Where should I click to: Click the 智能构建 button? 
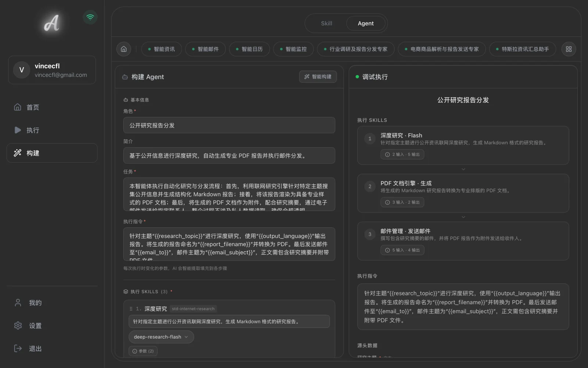pos(318,77)
